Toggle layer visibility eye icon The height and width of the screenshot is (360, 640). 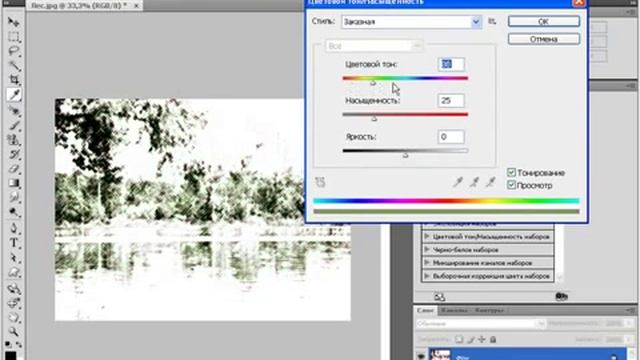[x=421, y=356]
